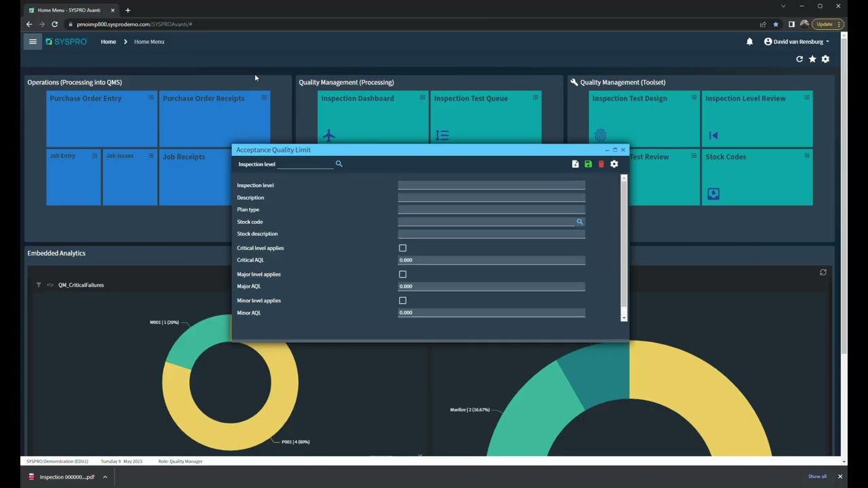Click the SYSPRO logo

coord(66,41)
